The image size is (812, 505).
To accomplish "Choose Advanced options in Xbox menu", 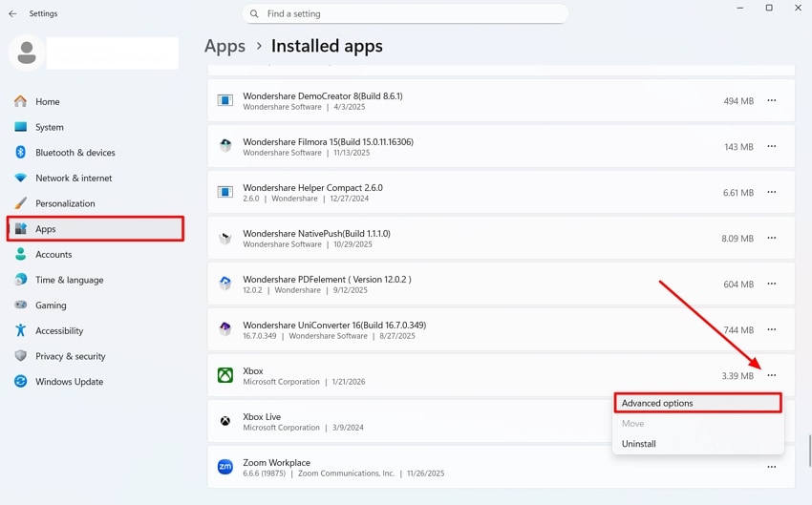I will click(x=697, y=403).
